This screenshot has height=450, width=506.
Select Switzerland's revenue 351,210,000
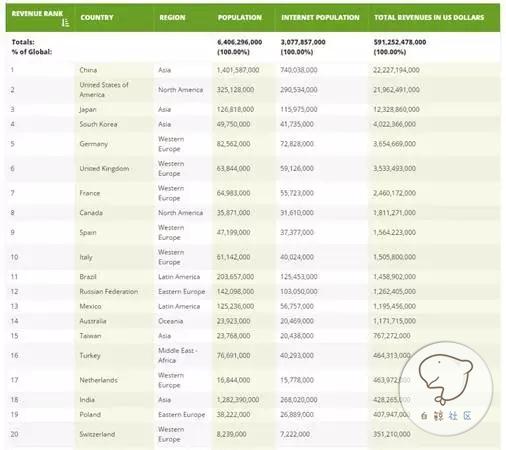(392, 434)
